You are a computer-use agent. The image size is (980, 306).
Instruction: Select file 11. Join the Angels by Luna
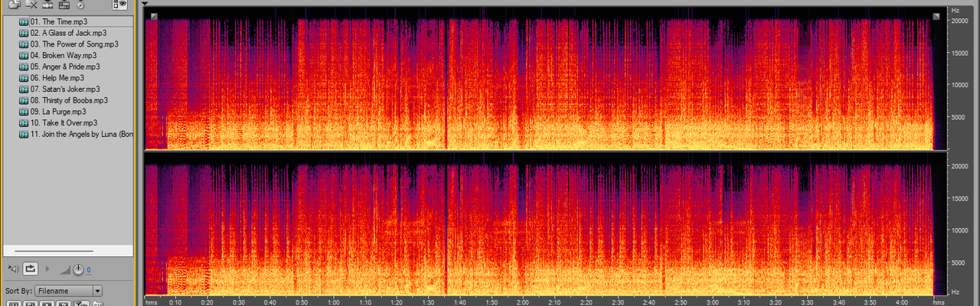click(x=82, y=134)
